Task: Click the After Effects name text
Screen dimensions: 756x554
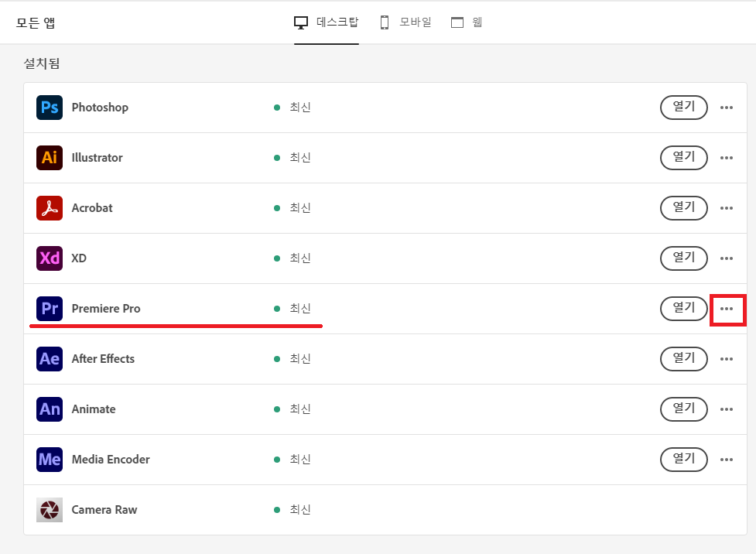Action: [103, 359]
